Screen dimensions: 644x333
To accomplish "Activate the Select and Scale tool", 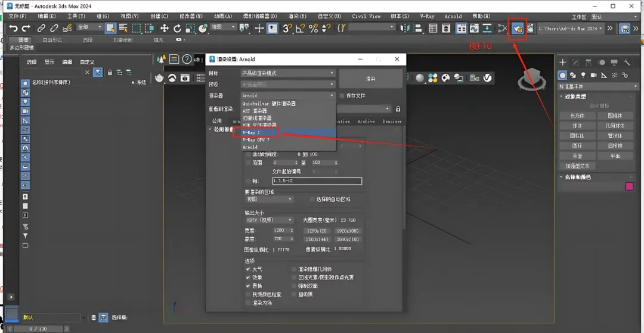I will 190,29.
